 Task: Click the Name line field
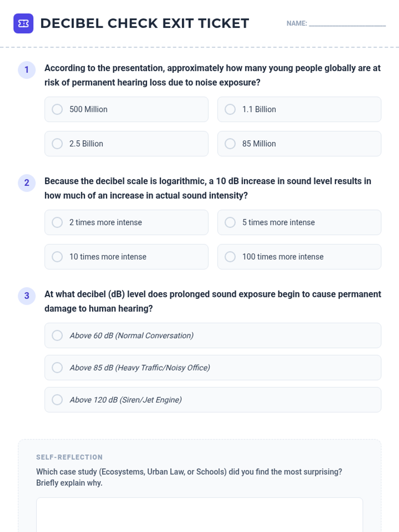347,23
